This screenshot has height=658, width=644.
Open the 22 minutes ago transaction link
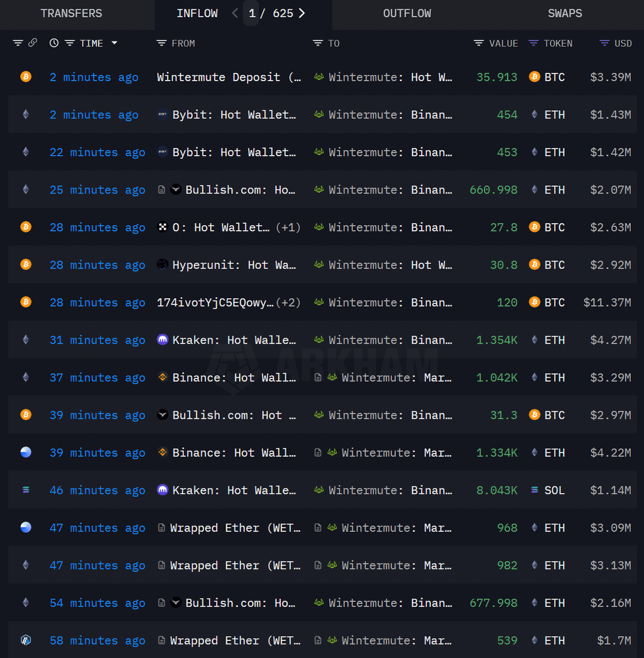point(98,152)
